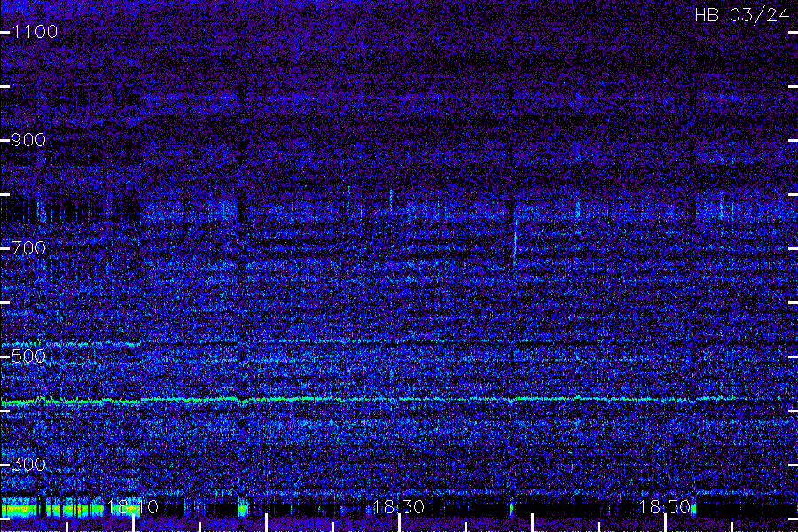Click the 700 frequency axis label

[x=28, y=248]
